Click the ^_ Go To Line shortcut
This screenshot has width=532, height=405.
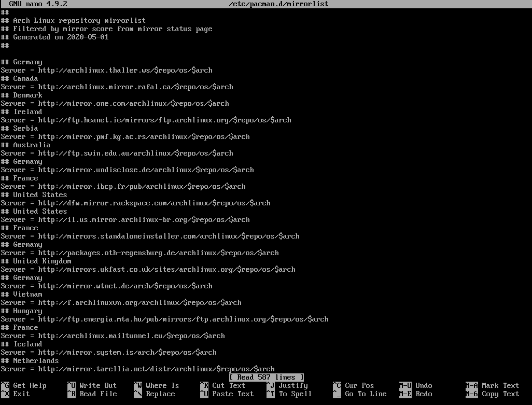(360, 394)
